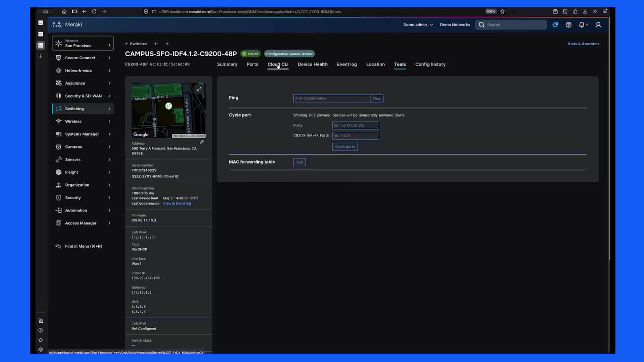Edit address with the pencil icon
The width and height of the screenshot is (644, 362).
pyautogui.click(x=202, y=142)
